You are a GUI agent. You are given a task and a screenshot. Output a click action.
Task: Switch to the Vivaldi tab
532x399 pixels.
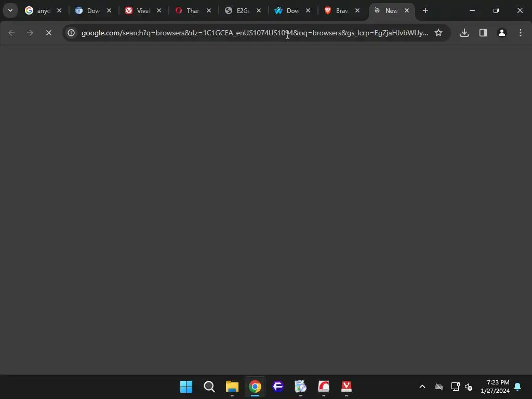pos(138,10)
